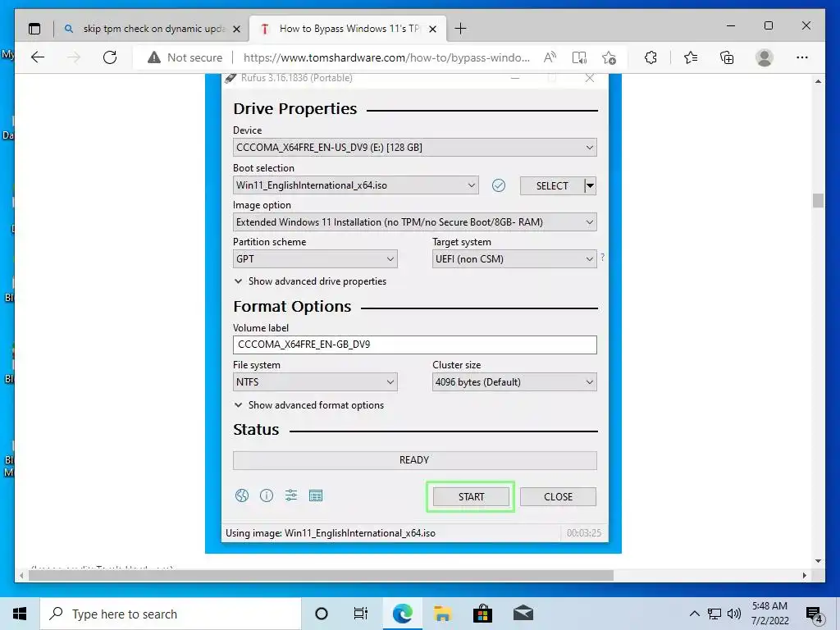Click the Volume label text field
This screenshot has height=630, width=840.
click(414, 345)
